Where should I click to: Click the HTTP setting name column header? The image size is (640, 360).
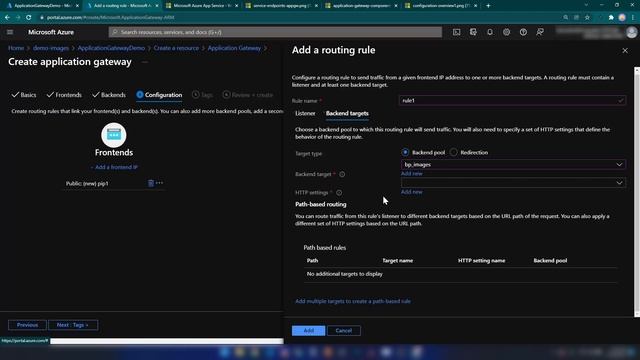pos(481,260)
